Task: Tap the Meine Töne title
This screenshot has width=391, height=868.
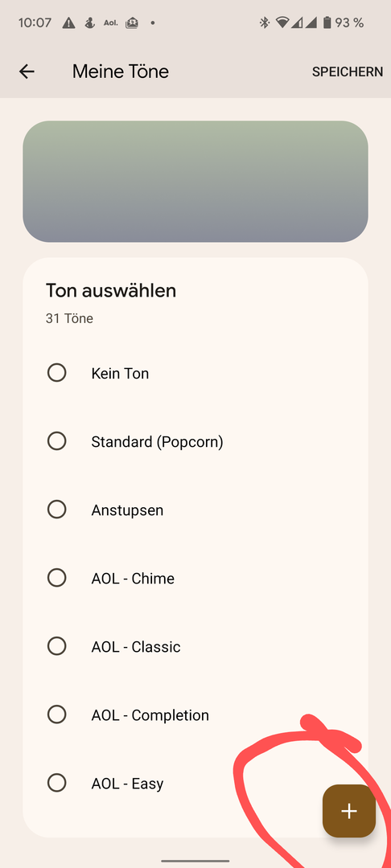Action: [x=120, y=72]
